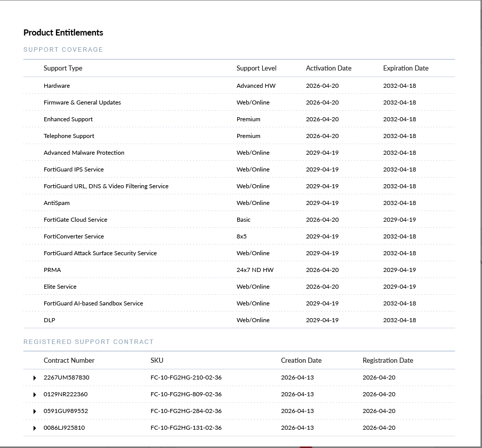Expand contract 0129NR222360 details
This screenshot has width=482, height=448.
click(x=35, y=395)
